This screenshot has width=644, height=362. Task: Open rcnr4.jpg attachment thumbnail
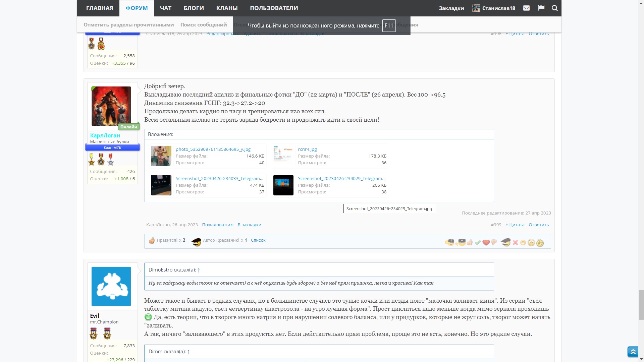(283, 156)
